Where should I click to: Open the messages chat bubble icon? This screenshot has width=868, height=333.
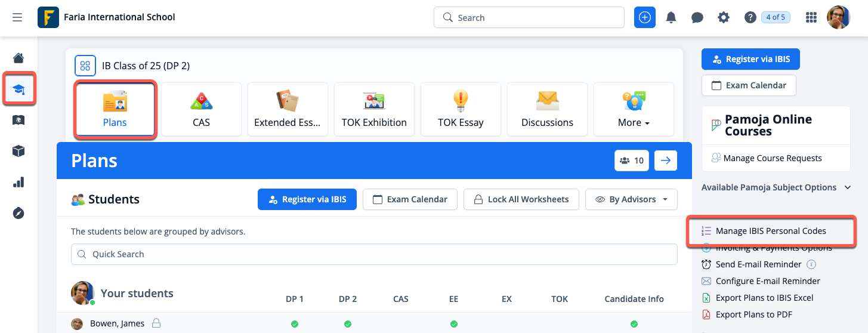(697, 18)
